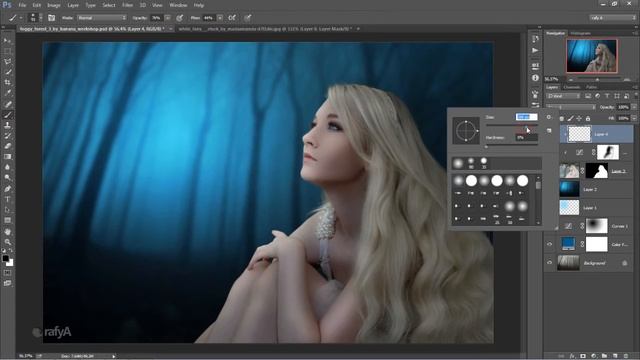Open the Actions panel play icon
Screen dimensions: 640x360
(x=535, y=51)
